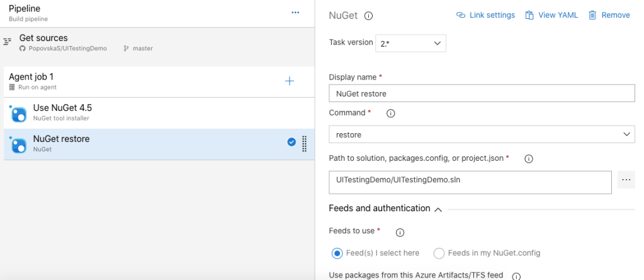644x280 pixels.
Task: Click the info icon next to NuGet title
Action: click(369, 16)
